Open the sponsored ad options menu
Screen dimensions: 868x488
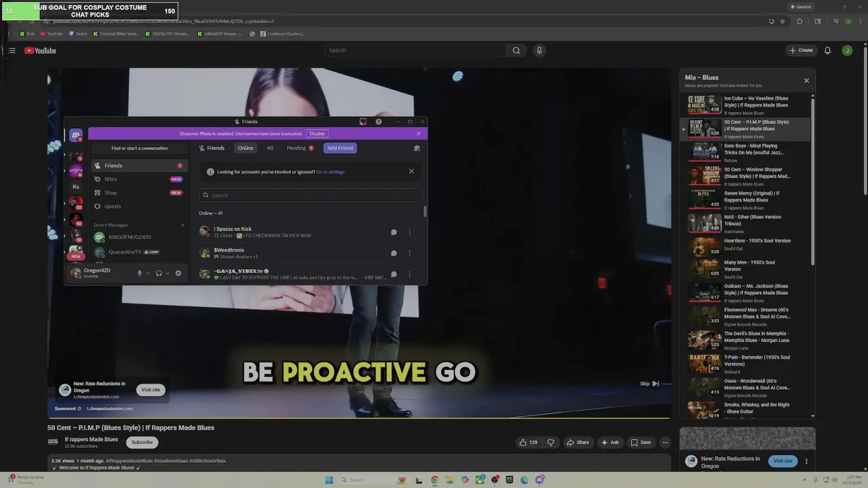tap(806, 461)
